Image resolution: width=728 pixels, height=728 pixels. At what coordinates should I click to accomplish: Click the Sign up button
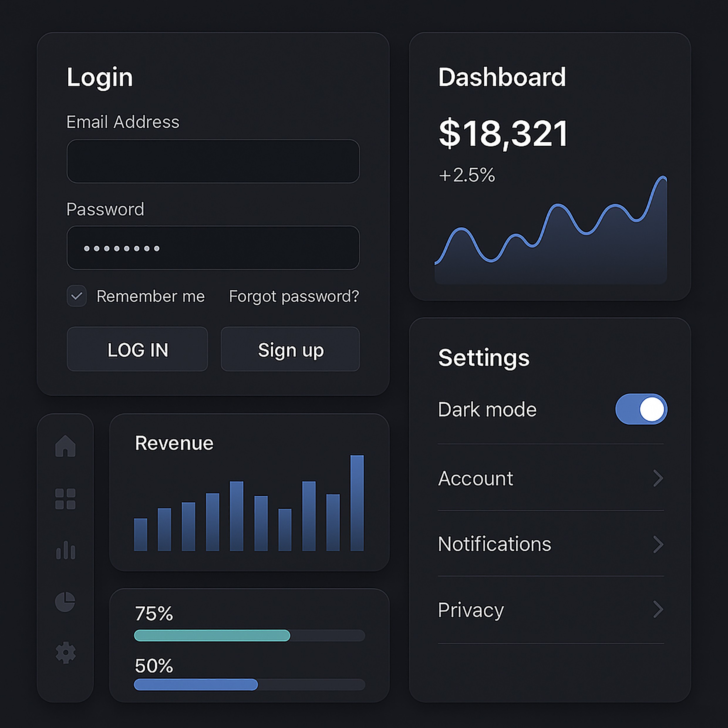[x=290, y=349]
